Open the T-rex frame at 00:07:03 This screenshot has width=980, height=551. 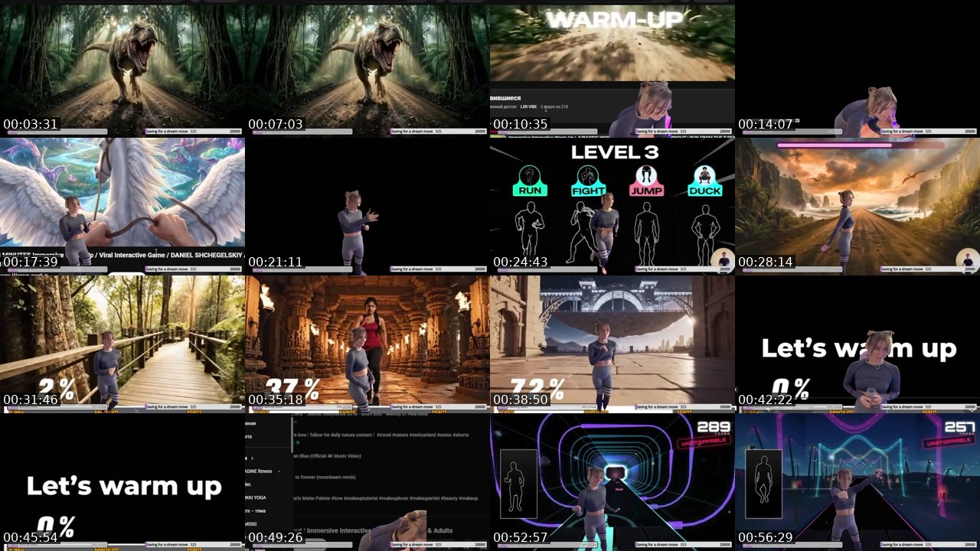pyautogui.click(x=367, y=69)
